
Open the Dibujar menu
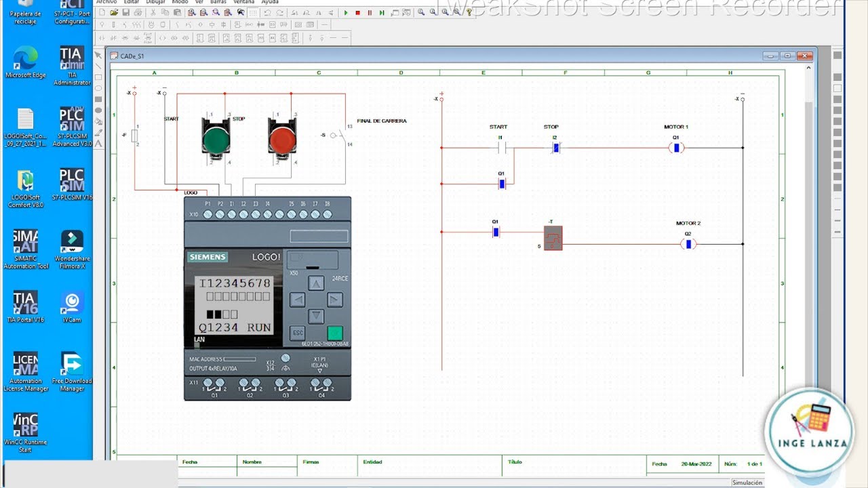pyautogui.click(x=156, y=2)
